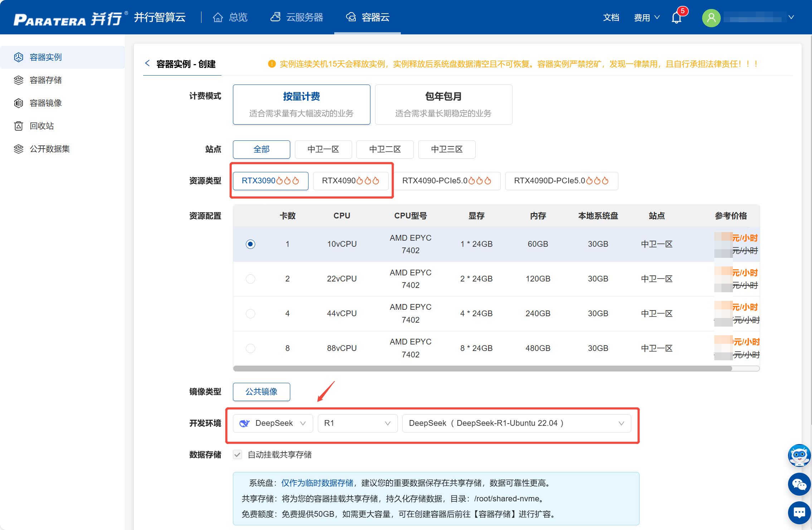Click the 容器云 container cloud icon
Viewport: 812px width, 530px height.
[x=351, y=17]
